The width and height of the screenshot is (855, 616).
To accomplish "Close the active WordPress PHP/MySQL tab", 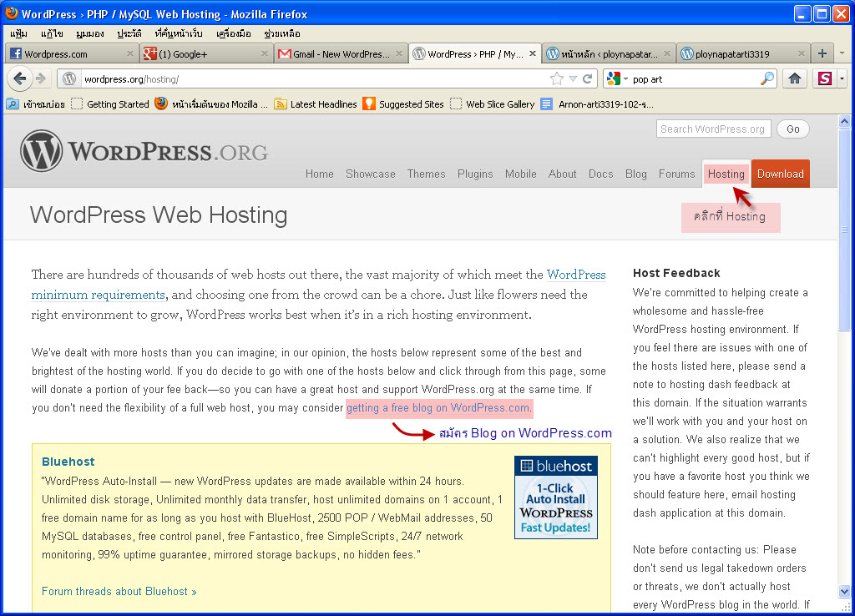I will click(x=533, y=53).
